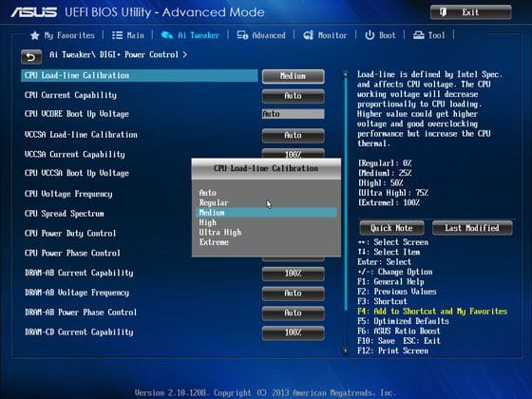Screen dimensions: 532x399
Task: Choose Auto in the Load-line Calibration popup
Action: click(x=266, y=193)
